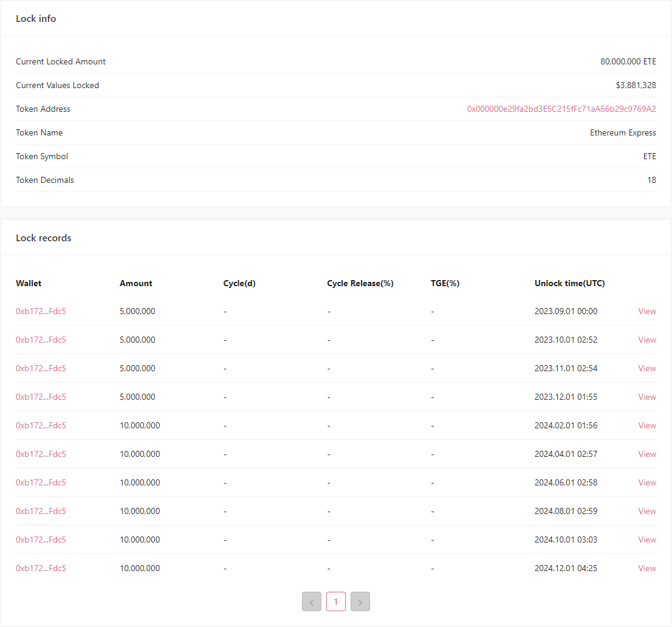Click the Lock records section heading
Screen dimensions: 672x627
(x=44, y=238)
